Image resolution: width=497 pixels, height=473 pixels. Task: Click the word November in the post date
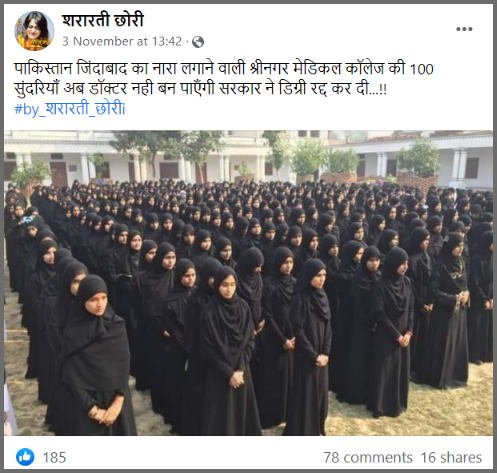pos(103,42)
